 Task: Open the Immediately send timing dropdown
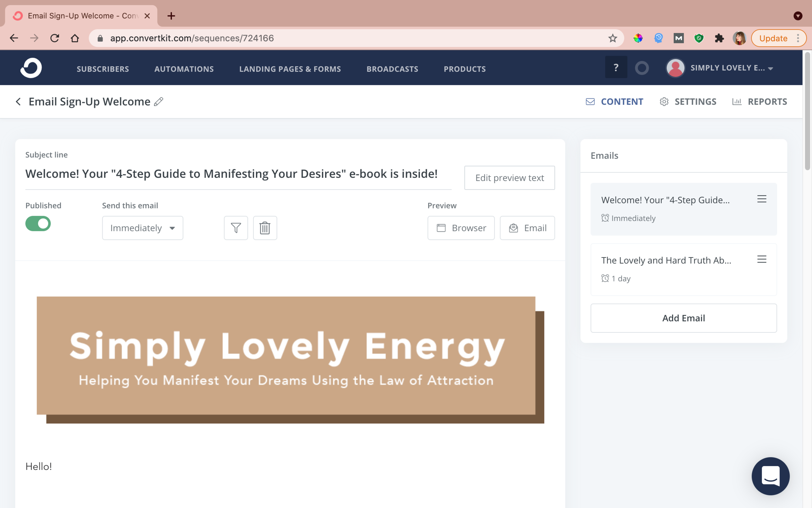click(x=142, y=228)
